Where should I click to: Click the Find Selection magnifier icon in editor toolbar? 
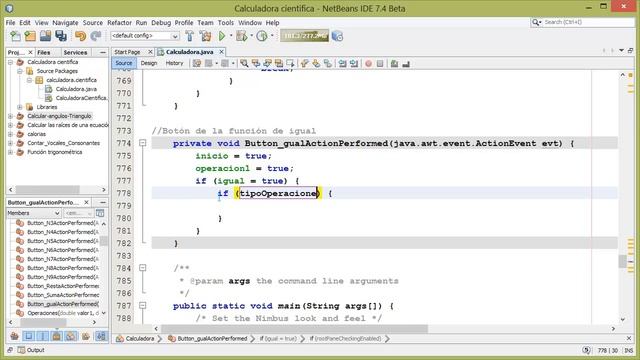click(x=244, y=63)
